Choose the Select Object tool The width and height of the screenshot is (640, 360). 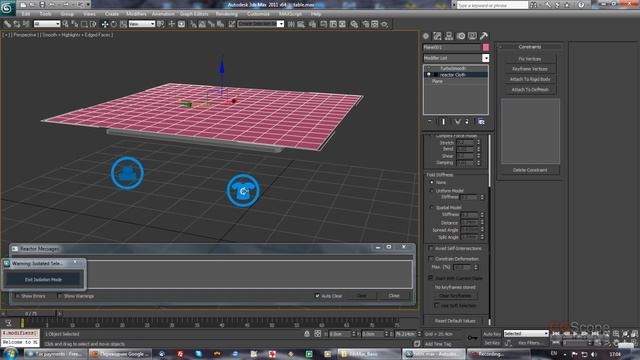66,24
